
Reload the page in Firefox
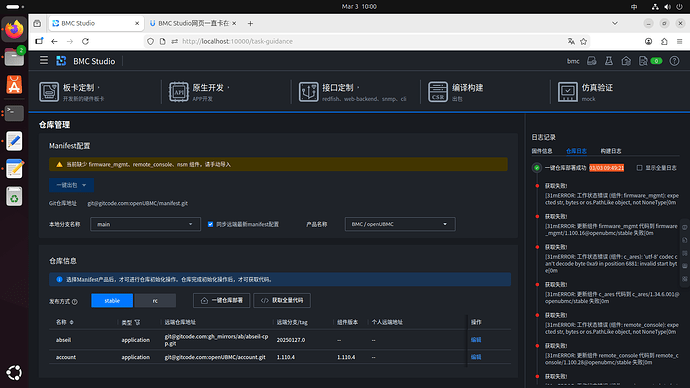coord(85,41)
